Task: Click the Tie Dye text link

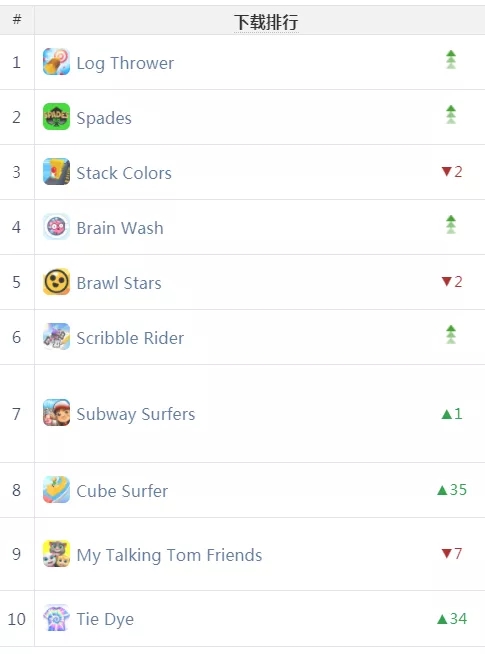Action: (105, 619)
